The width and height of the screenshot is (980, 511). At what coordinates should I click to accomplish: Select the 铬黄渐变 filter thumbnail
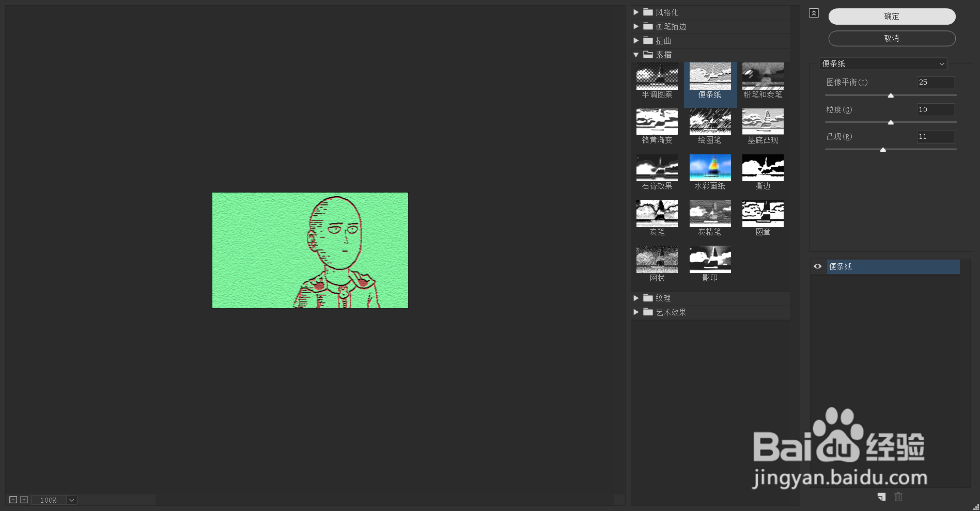point(657,122)
